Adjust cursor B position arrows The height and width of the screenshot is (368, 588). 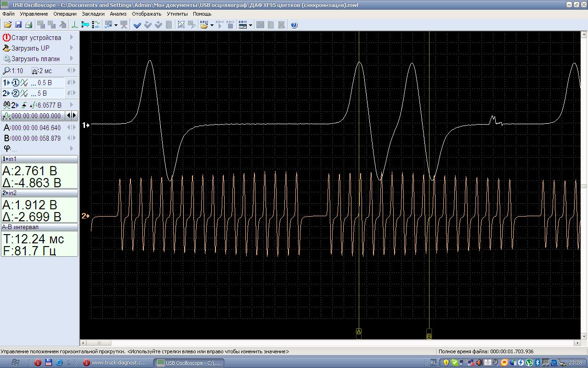72,138
